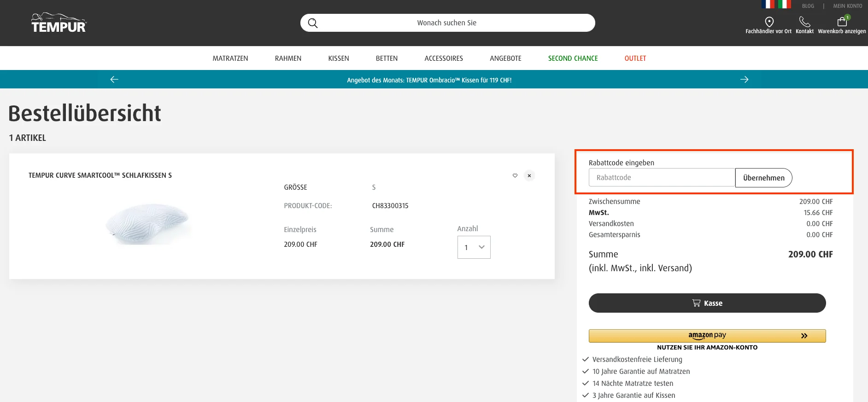The height and width of the screenshot is (402, 868).
Task: Remove the pillow with the X icon
Action: pos(529,175)
